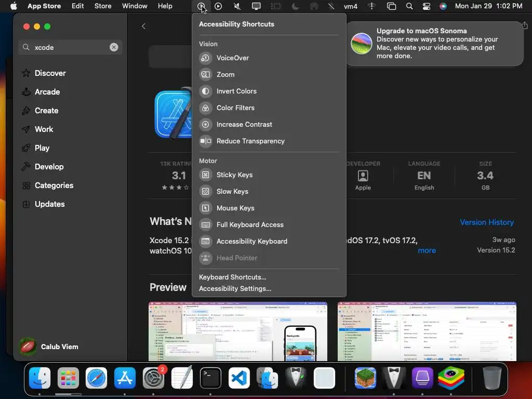
Task: Open System Settings from the Dock
Action: pos(153,378)
